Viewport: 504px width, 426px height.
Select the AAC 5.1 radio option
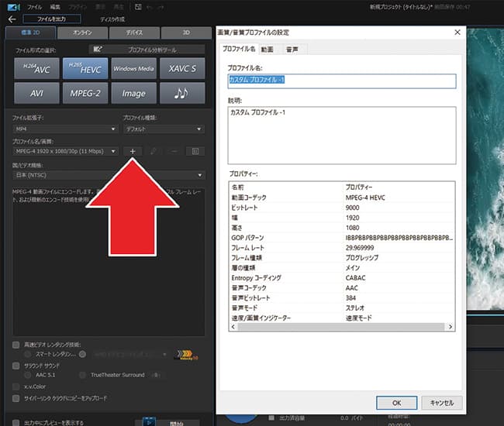28,375
